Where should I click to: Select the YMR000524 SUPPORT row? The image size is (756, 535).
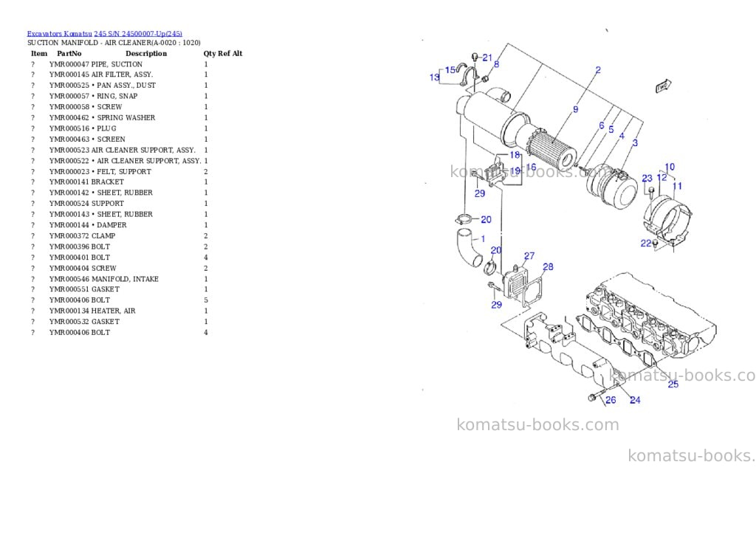pos(120,204)
